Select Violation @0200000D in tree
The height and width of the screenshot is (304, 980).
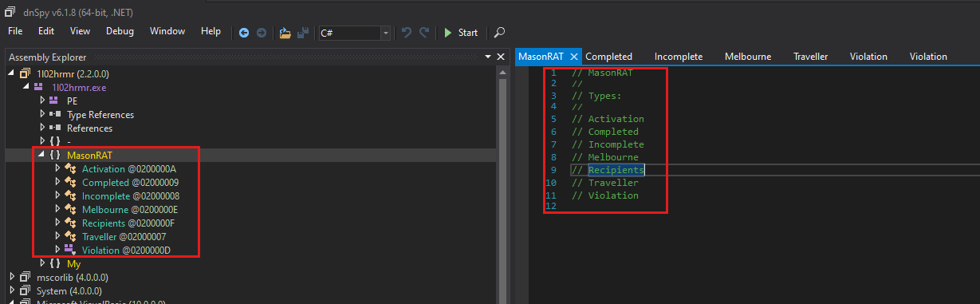126,250
